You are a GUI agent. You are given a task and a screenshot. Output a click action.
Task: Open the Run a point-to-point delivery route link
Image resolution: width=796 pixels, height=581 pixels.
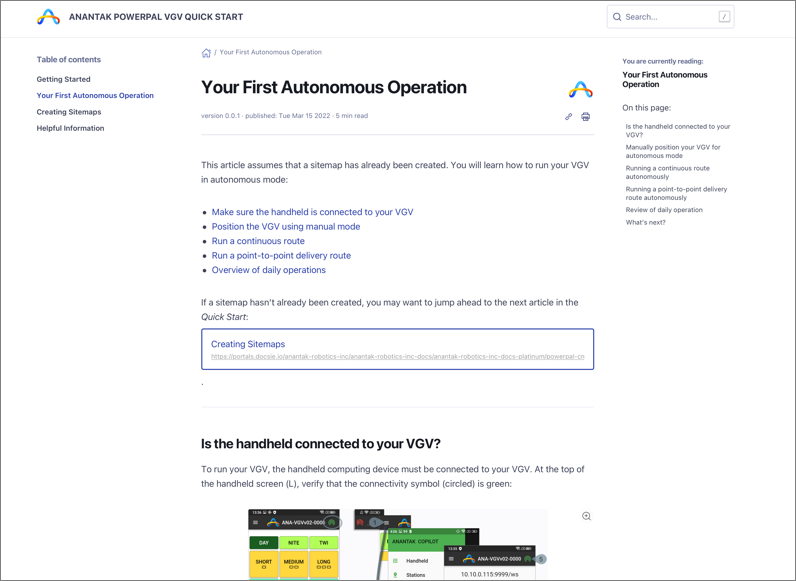(281, 255)
